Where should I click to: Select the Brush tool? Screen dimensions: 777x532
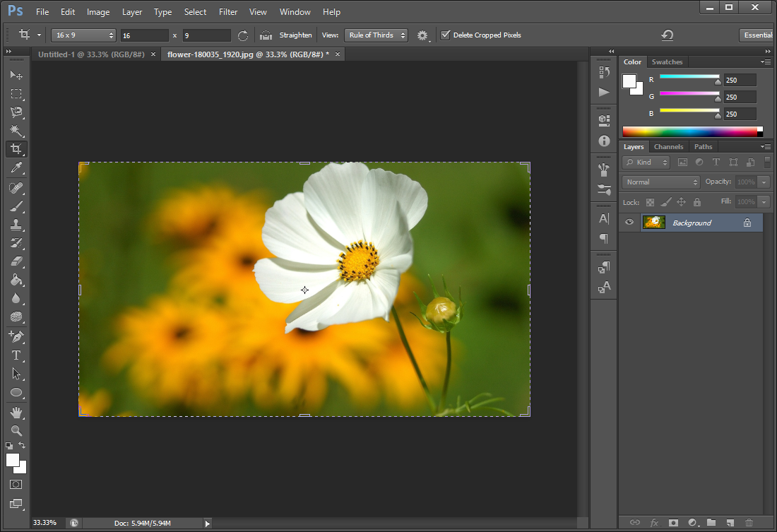[16, 206]
